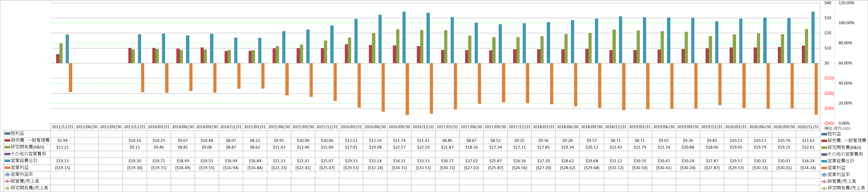This screenshot has height=192, width=868.
Task: Click the $10.16 cell under 2013/12/31
Action: 135,141
